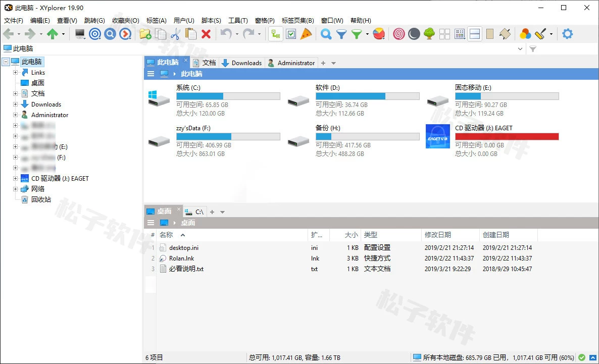The width and height of the screenshot is (599, 364).
Task: Click the paint roller Customize icon
Action: tap(540, 34)
